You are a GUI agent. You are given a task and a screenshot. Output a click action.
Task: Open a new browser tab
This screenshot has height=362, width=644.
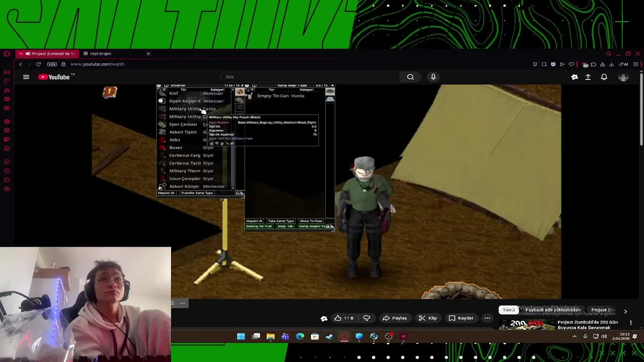(x=148, y=54)
